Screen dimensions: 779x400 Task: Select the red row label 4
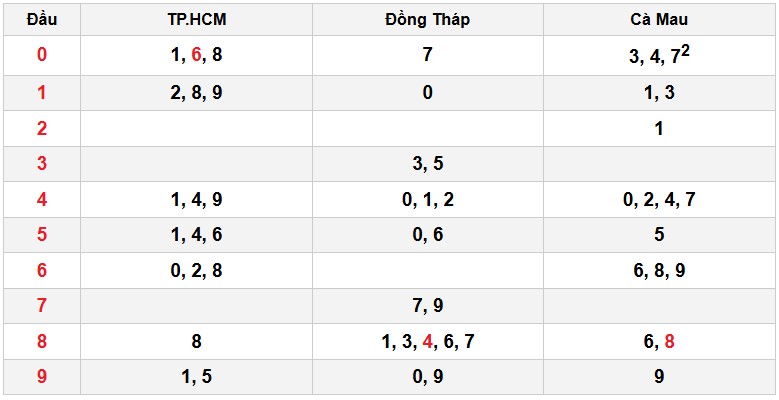(x=41, y=200)
